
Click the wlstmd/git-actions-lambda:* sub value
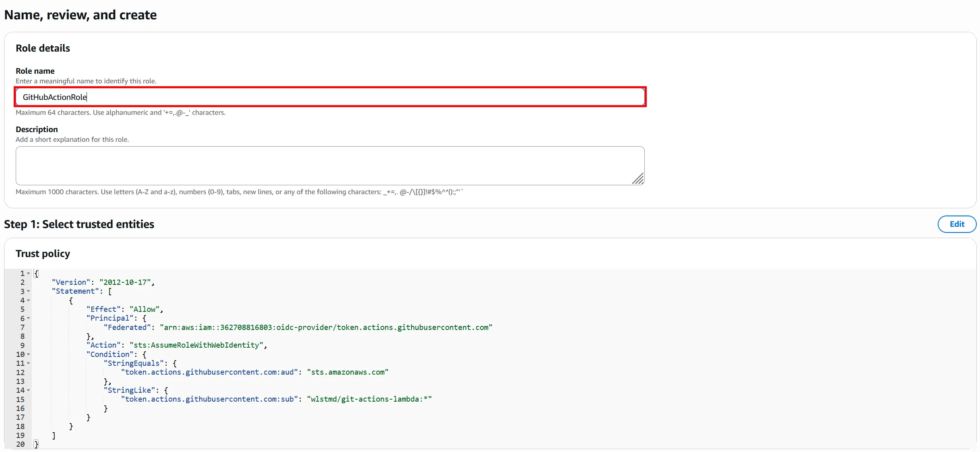(x=369, y=399)
